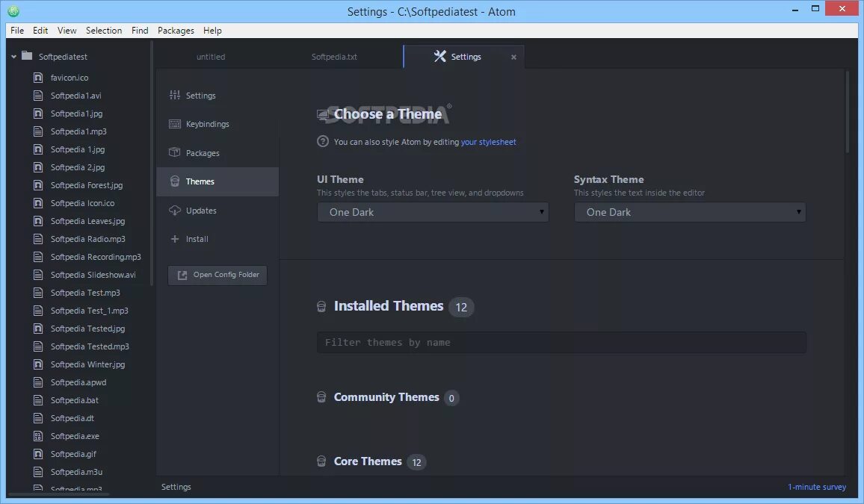
Task: Select Softpedia Icon.ico file
Action: coord(83,203)
